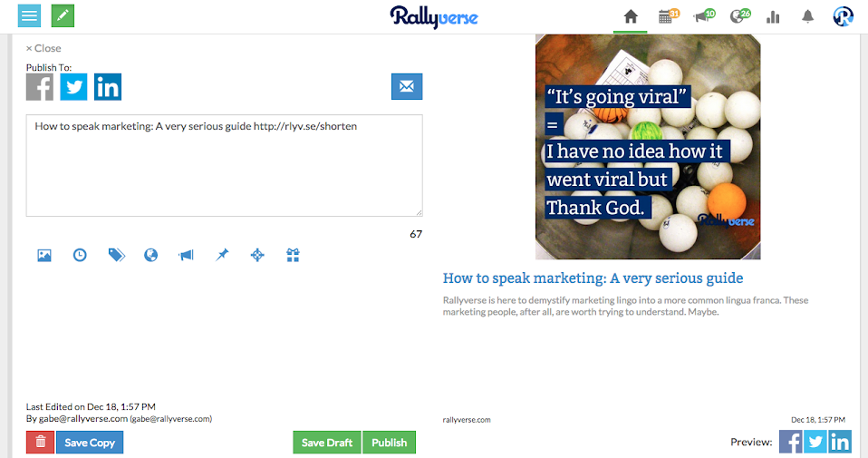Click the article description paragraph

click(625, 306)
